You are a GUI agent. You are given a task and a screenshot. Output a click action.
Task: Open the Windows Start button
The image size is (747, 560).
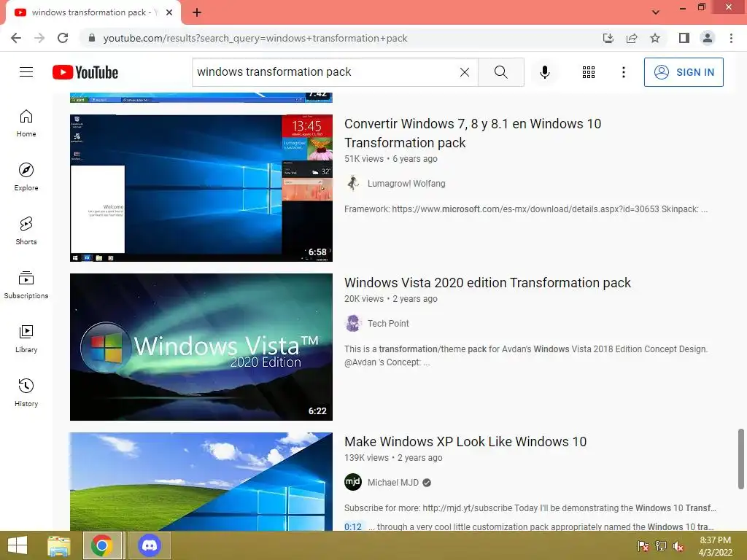[18, 545]
